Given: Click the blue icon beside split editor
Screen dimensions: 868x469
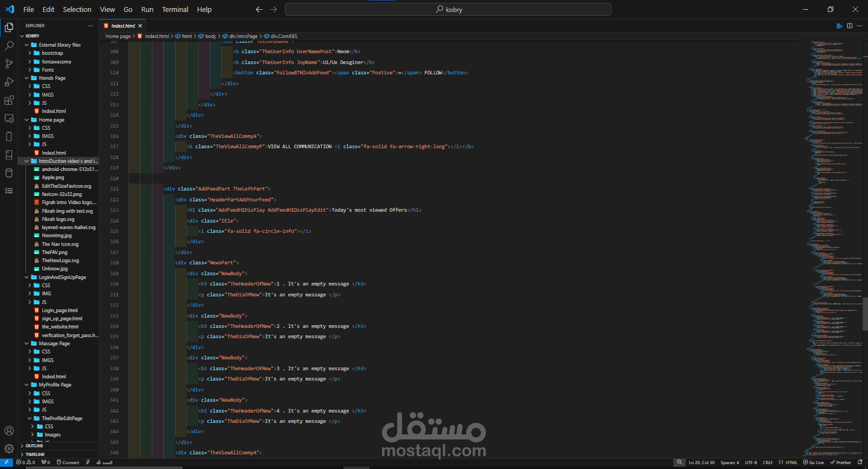Looking at the screenshot, I should (x=840, y=26).
